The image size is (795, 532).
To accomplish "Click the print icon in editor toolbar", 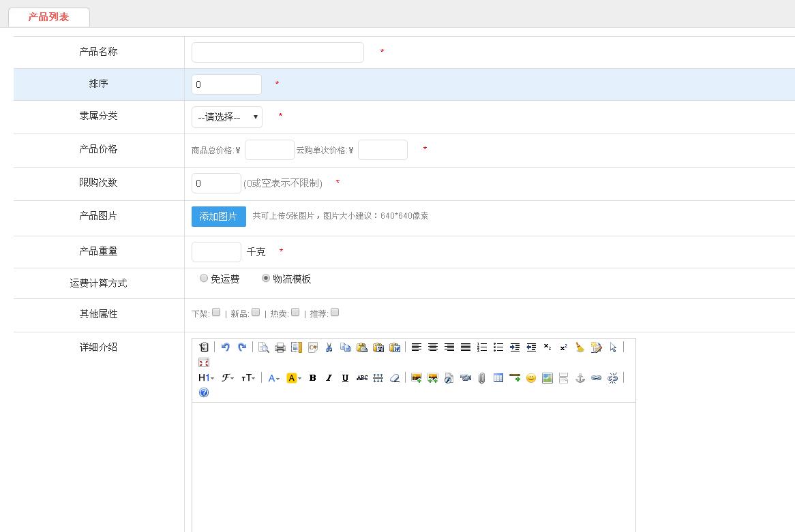I will (280, 347).
